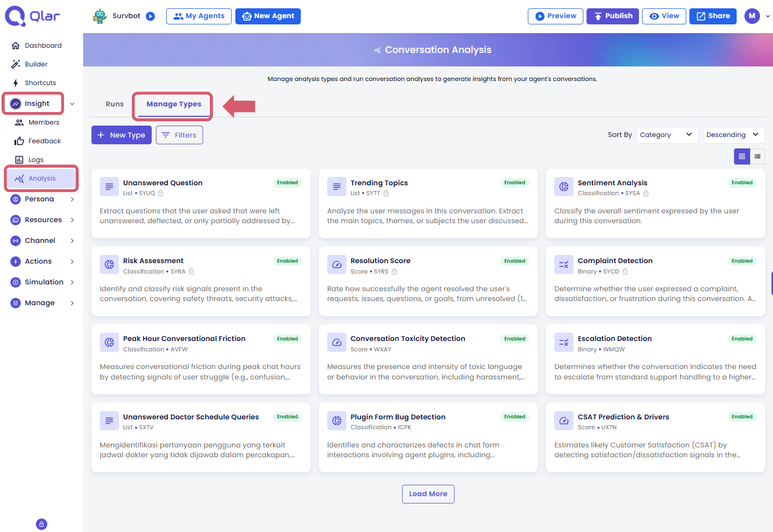Click the Persona sidebar icon
This screenshot has height=532, width=773.
tap(16, 199)
